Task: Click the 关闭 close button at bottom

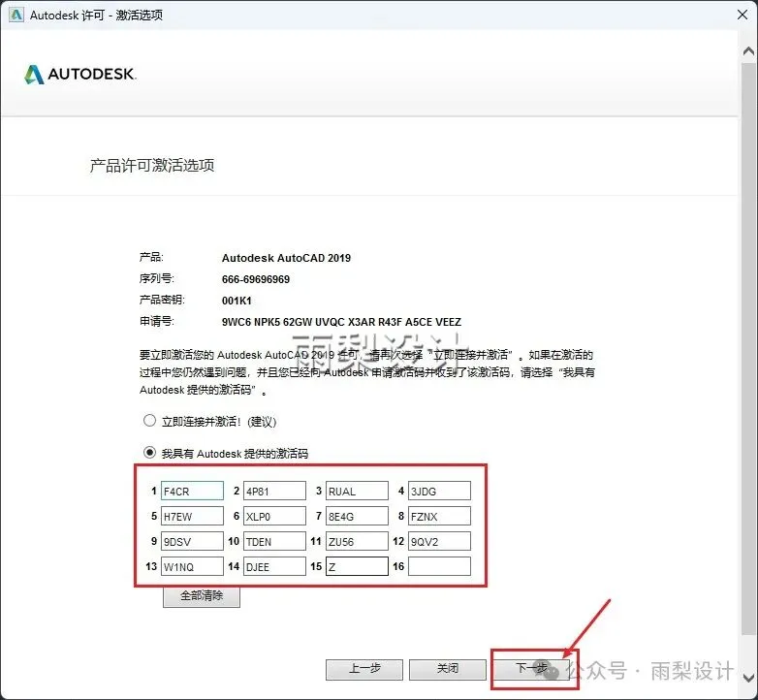Action: [448, 669]
